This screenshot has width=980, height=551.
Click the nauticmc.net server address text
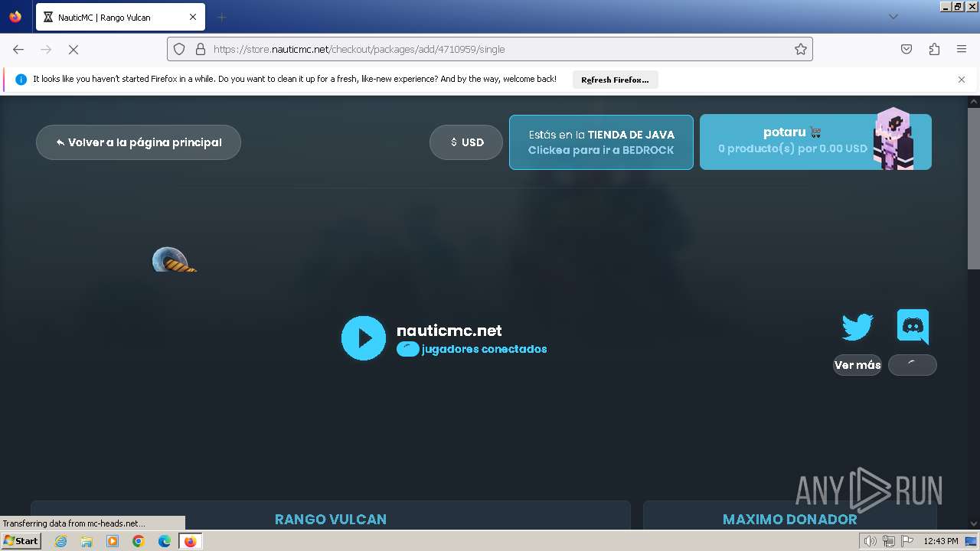click(x=449, y=331)
